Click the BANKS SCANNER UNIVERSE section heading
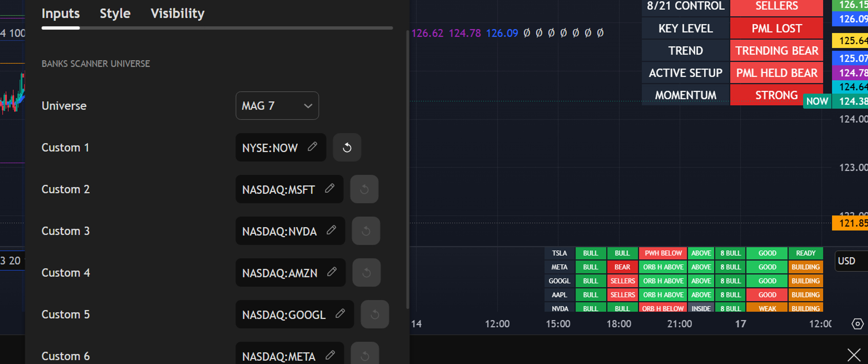 tap(96, 64)
